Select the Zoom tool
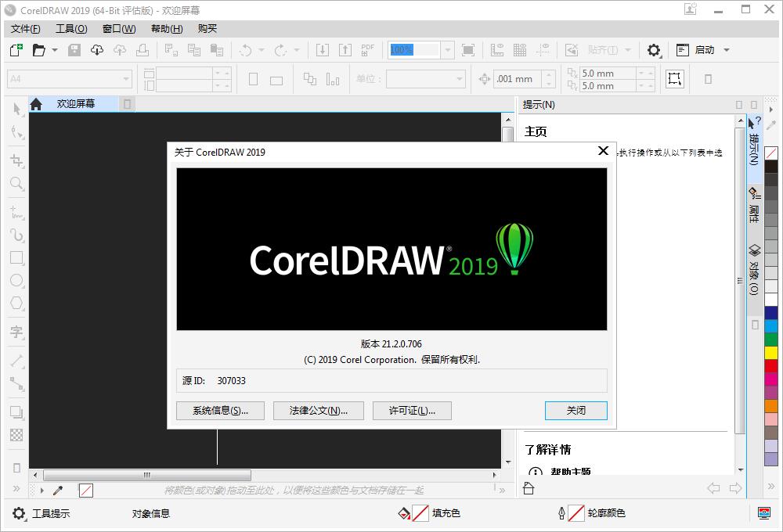783x532 pixels. coord(16,184)
